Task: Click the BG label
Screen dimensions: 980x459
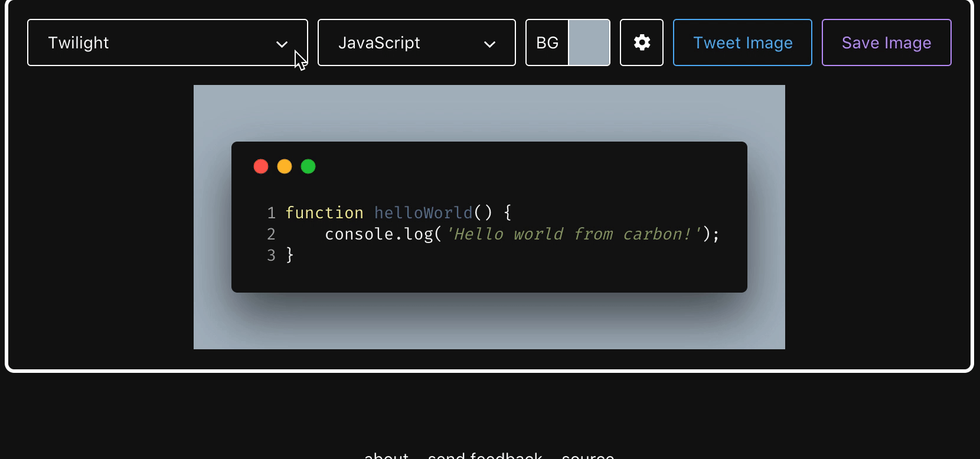Action: pos(547,42)
